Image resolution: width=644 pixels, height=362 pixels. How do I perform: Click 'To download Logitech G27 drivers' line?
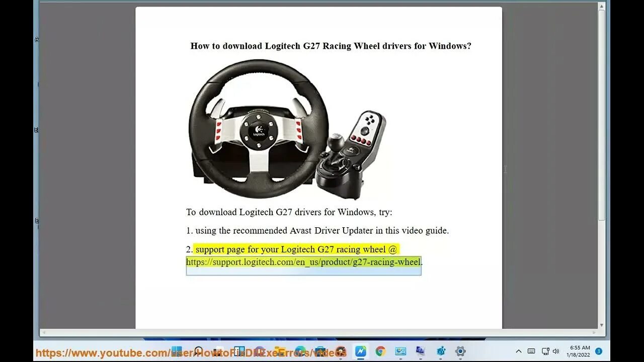(x=289, y=212)
